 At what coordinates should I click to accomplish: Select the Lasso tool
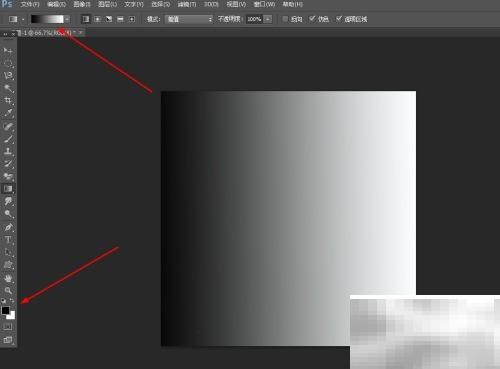(x=8, y=75)
